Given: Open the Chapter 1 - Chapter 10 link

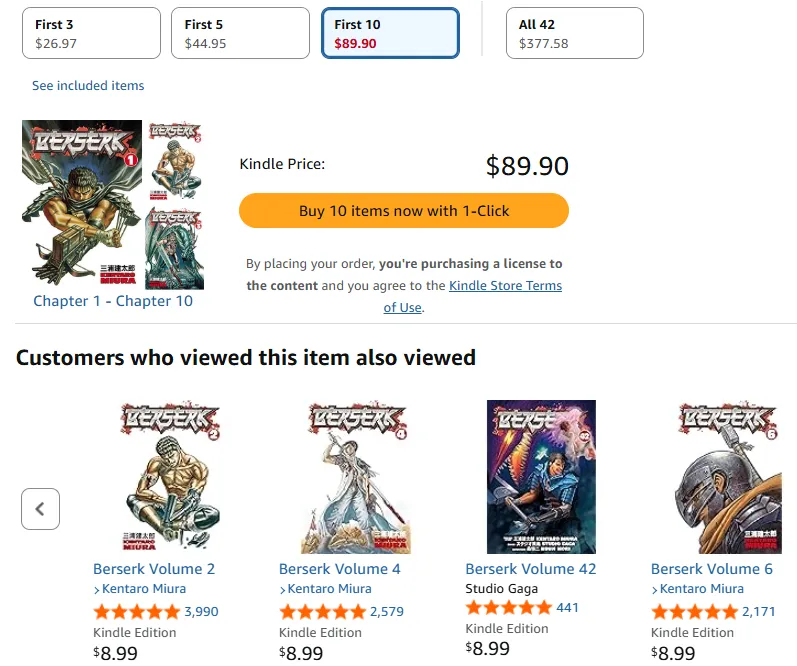Looking at the screenshot, I should tap(113, 301).
